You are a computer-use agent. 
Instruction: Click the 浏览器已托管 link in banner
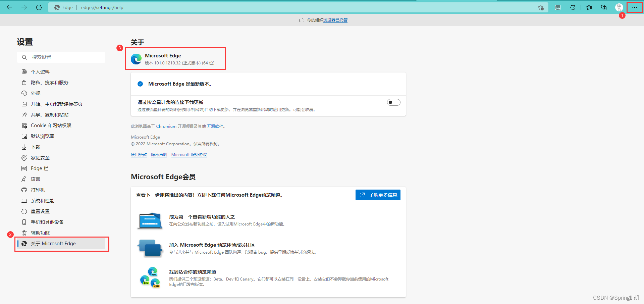click(335, 20)
